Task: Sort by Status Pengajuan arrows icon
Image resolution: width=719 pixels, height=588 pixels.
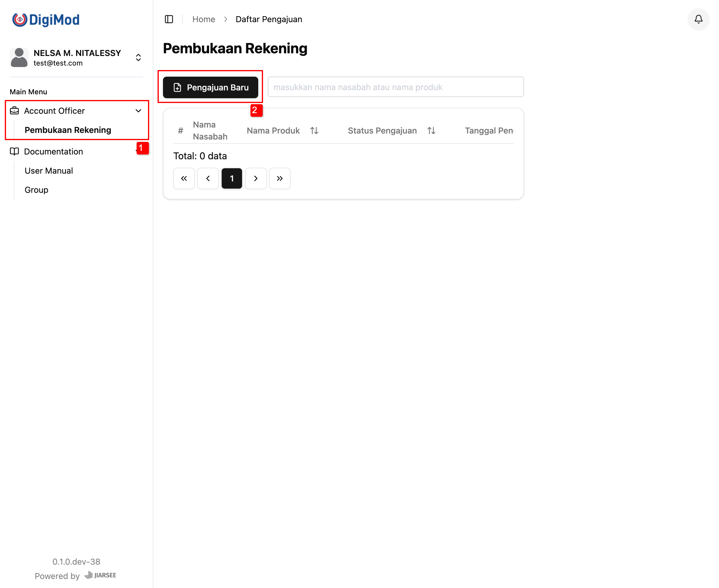Action: pyautogui.click(x=431, y=131)
